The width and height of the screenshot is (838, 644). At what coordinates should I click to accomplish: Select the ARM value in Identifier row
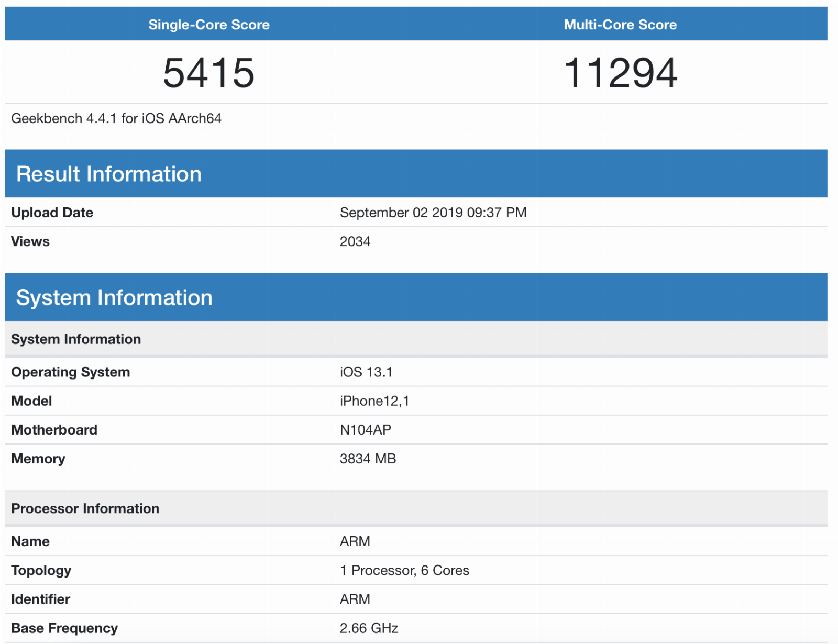355,599
